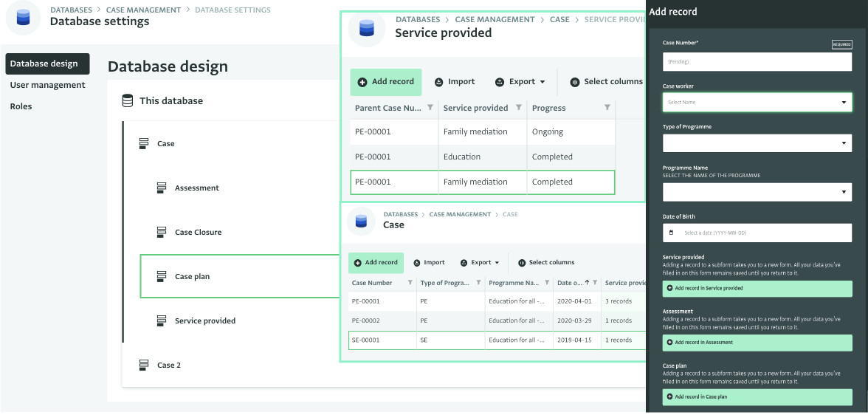Open Export dropdown in Service provided panel
868x415 pixels.
click(520, 81)
